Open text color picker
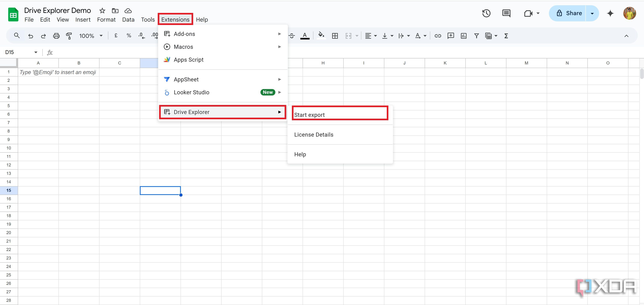The image size is (644, 305). pos(305,36)
